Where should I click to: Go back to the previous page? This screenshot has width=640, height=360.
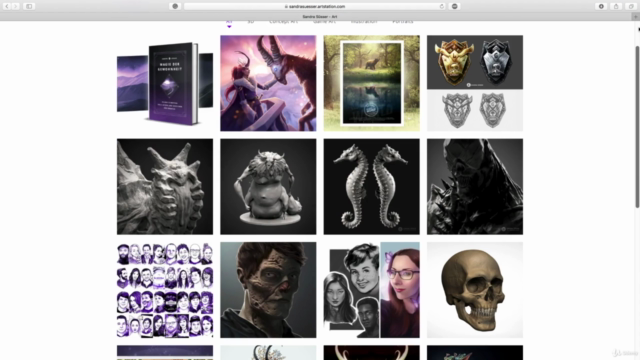[7, 6]
